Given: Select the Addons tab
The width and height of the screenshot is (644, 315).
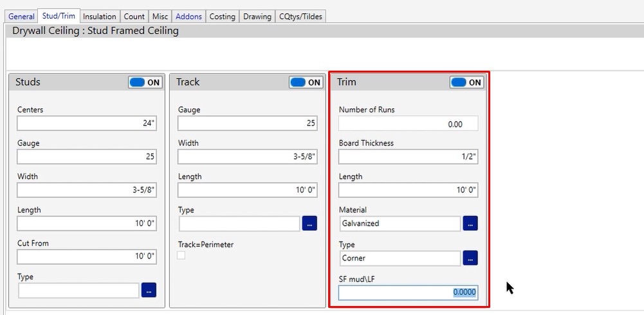Looking at the screenshot, I should click(x=189, y=16).
